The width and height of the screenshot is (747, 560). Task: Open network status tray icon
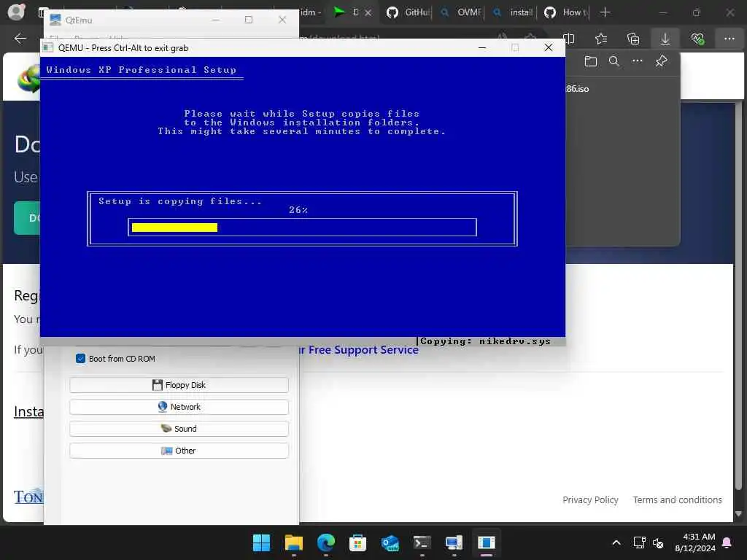[639, 542]
